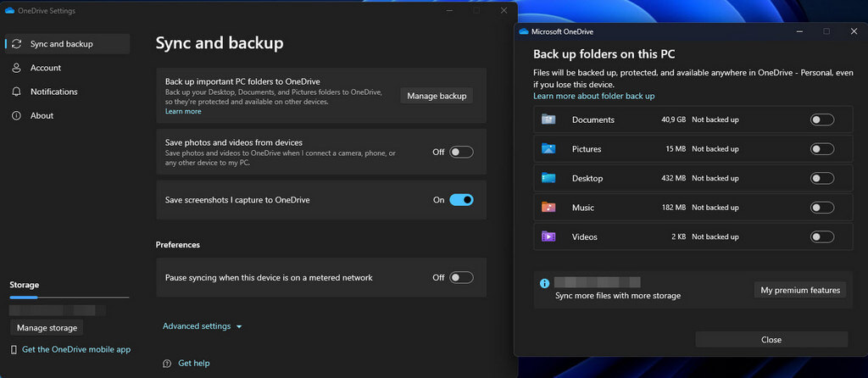The width and height of the screenshot is (868, 378).
Task: Click the Videos folder icon
Action: pyautogui.click(x=548, y=236)
